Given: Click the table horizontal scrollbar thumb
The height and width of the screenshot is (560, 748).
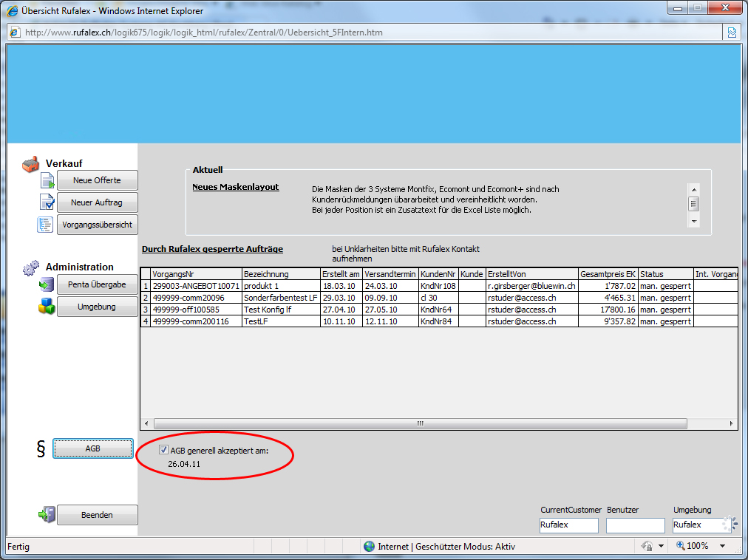Looking at the screenshot, I should pos(421,423).
